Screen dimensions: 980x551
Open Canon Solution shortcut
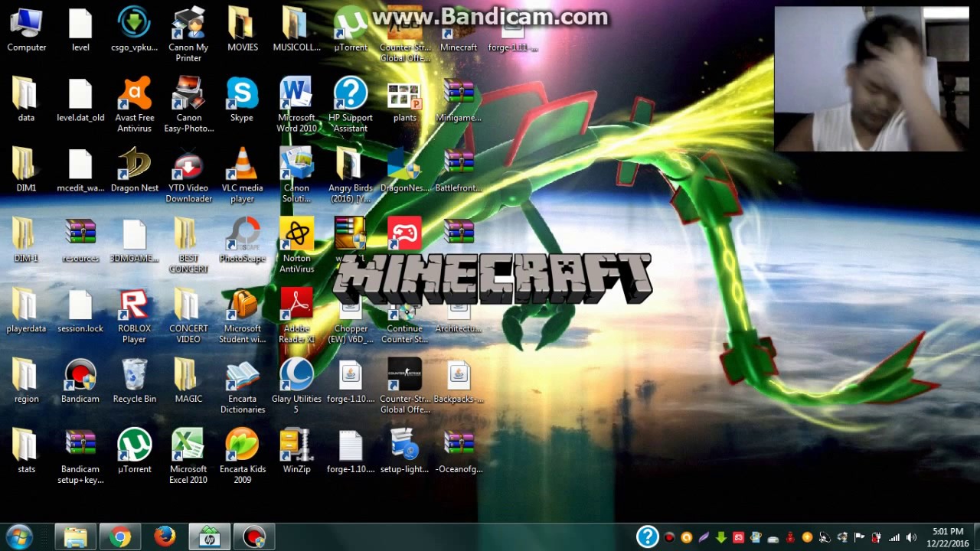(296, 175)
